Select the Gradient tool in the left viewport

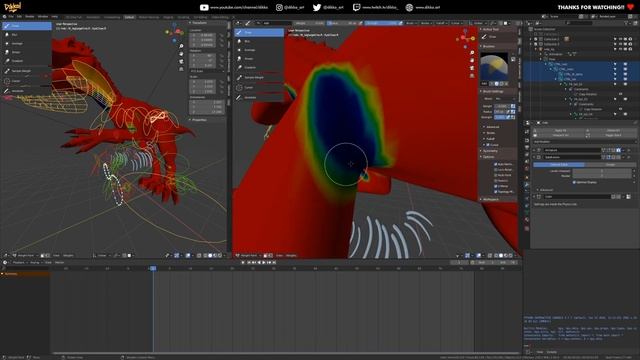coord(27,61)
